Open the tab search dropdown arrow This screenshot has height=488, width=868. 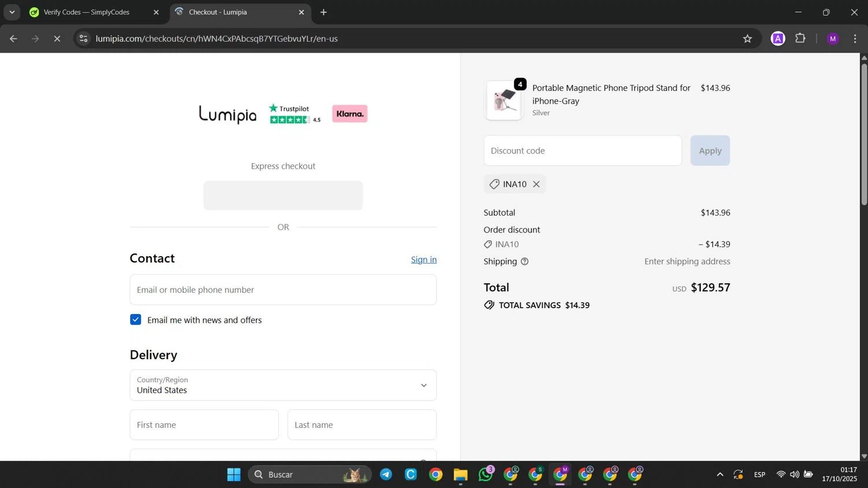click(x=12, y=12)
